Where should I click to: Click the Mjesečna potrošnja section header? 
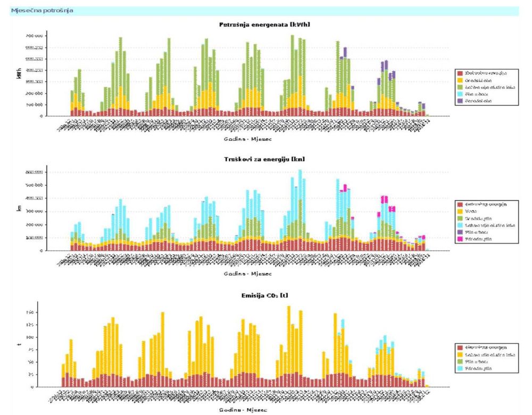point(42,11)
